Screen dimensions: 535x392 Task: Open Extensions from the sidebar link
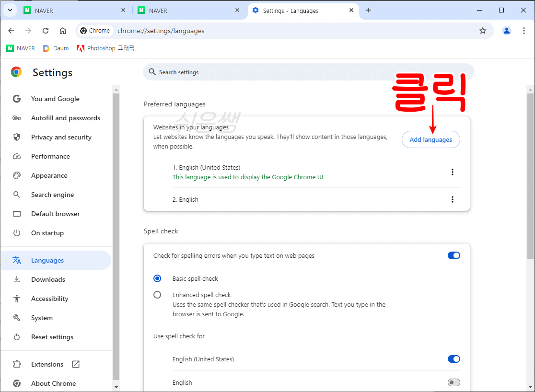(47, 364)
